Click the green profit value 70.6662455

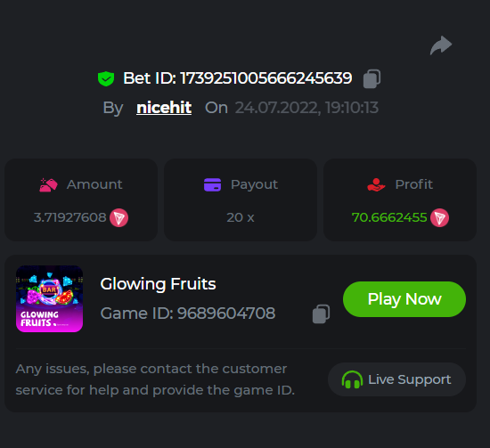[389, 217]
